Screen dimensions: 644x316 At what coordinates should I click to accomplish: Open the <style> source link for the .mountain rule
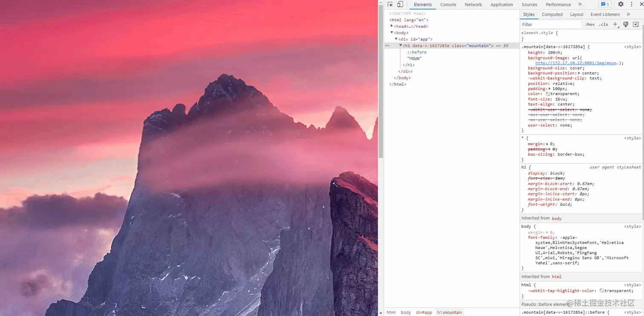[632, 47]
